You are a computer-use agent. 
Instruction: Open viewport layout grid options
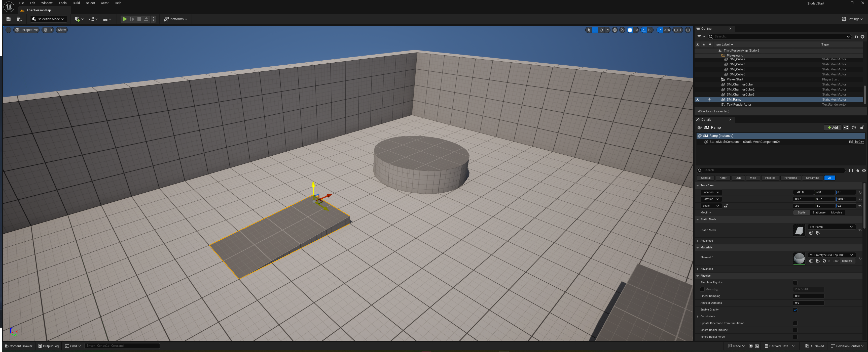688,30
